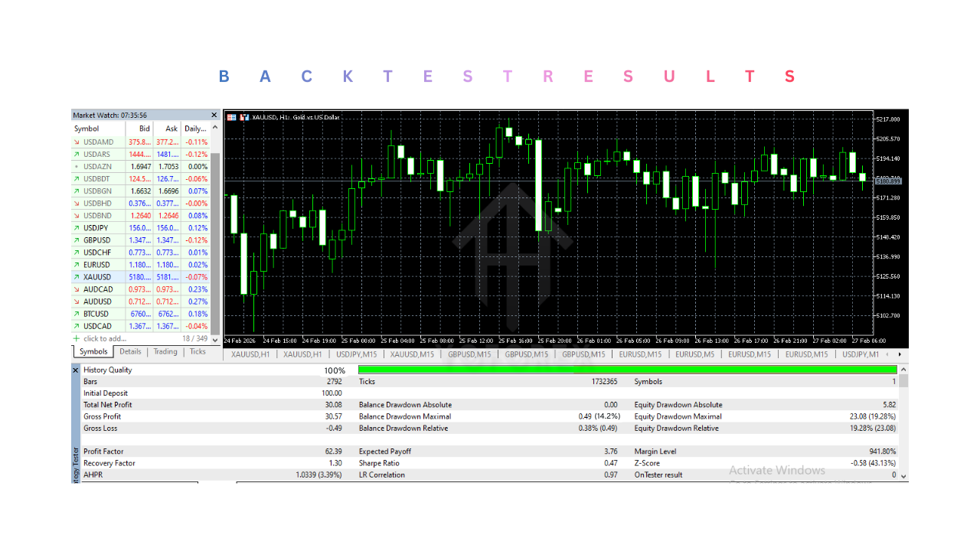
Task: Switch to the Trading tab
Action: coord(165,351)
